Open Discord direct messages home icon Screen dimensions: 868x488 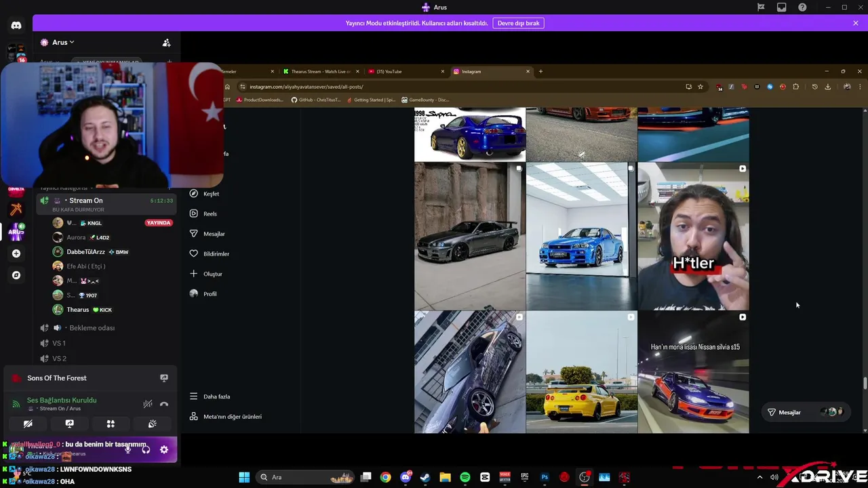pyautogui.click(x=16, y=25)
